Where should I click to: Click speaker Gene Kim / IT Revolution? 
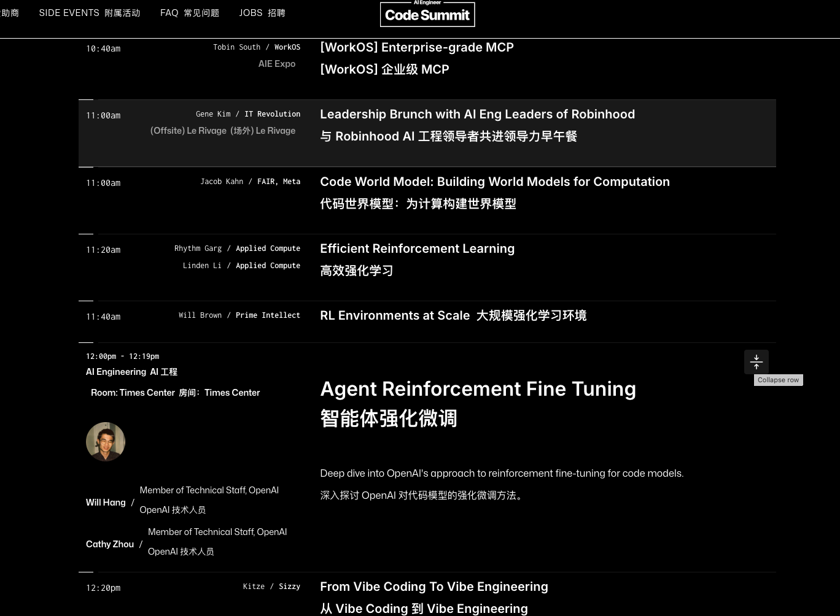click(x=248, y=114)
